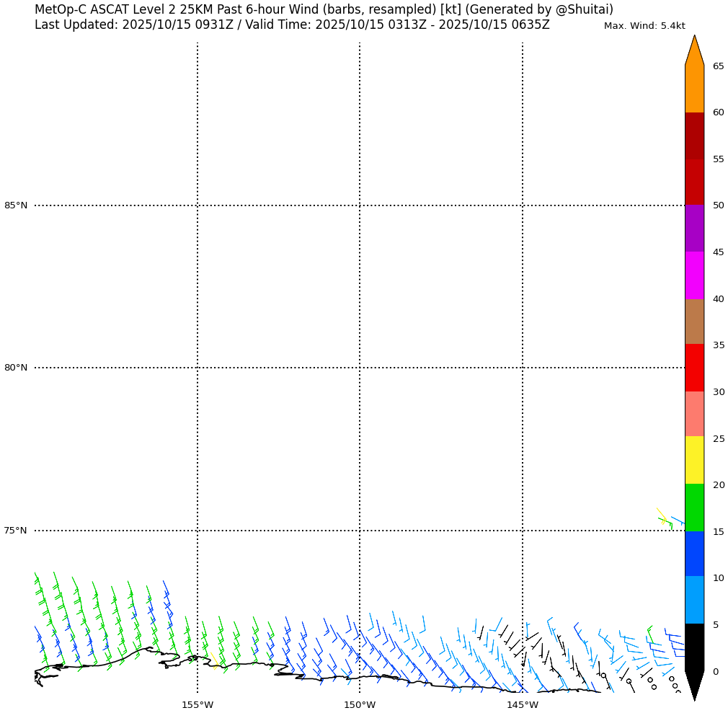Click the green 15-20 kt colorbar segment

[694, 508]
